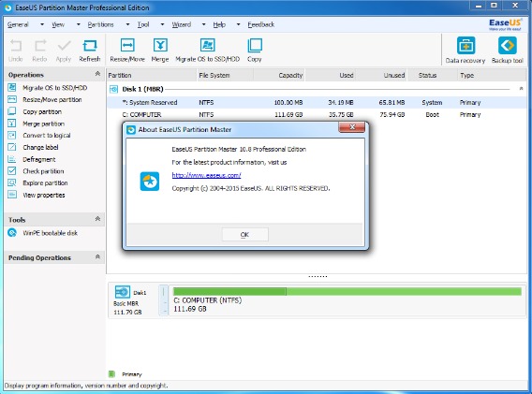Viewport: 532px width, 394px height.
Task: Click the EaseUS brand logo at top right
Action: pyautogui.click(x=505, y=24)
